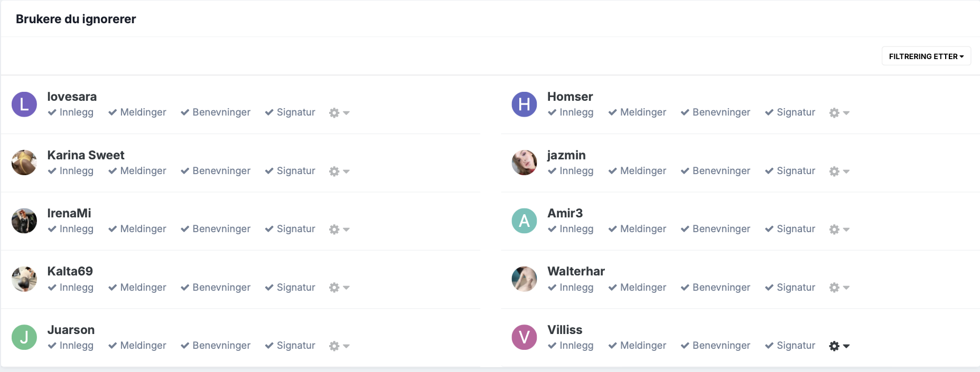Toggle Signatur checkmark for Amir3

[x=769, y=229]
